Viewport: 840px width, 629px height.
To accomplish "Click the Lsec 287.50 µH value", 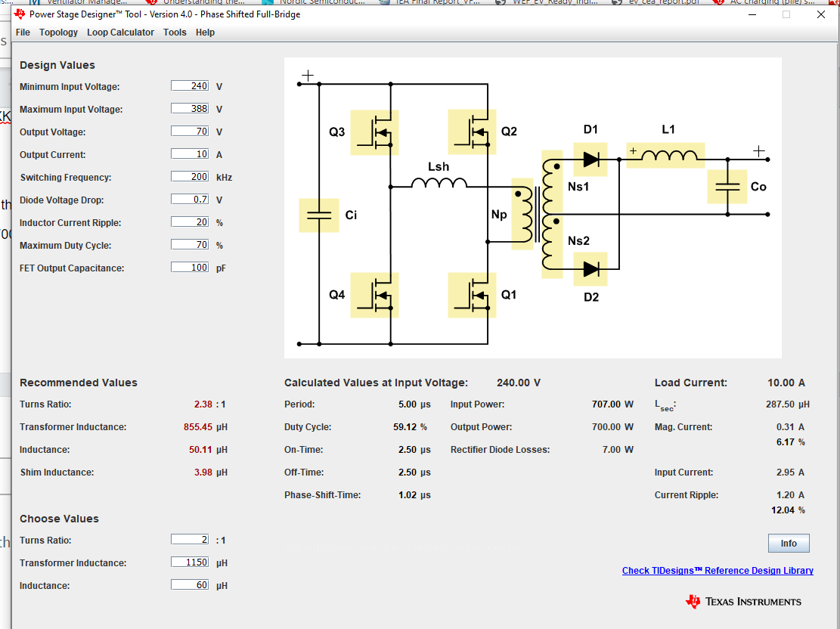I will click(x=788, y=404).
